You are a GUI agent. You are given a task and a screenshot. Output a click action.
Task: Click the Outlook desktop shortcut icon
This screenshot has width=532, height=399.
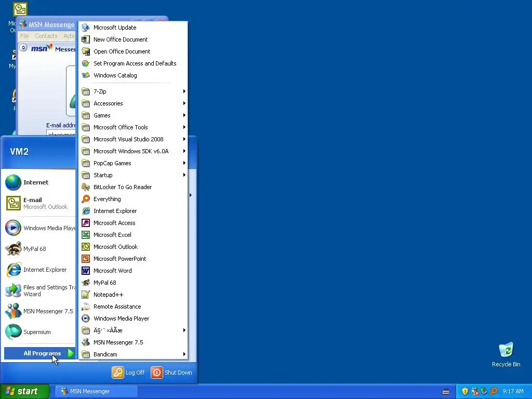pyautogui.click(x=20, y=9)
